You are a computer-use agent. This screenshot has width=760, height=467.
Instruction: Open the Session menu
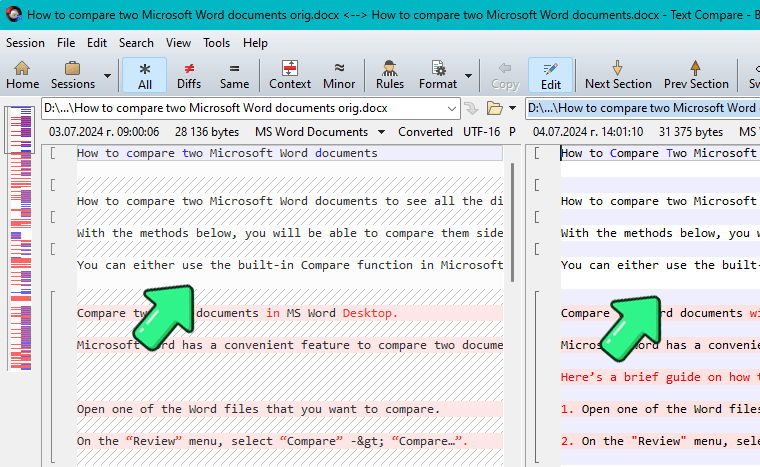tap(25, 43)
